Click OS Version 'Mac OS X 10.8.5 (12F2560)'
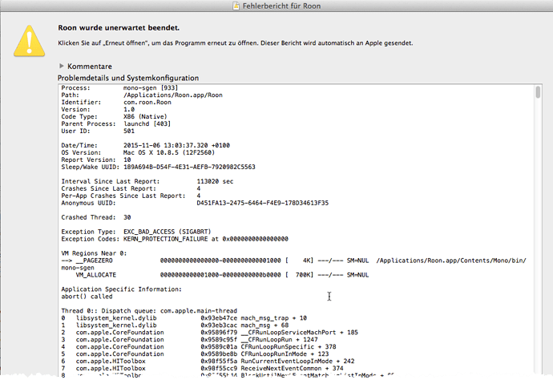Screen dimensions: 553x392 pyautogui.click(x=169, y=152)
